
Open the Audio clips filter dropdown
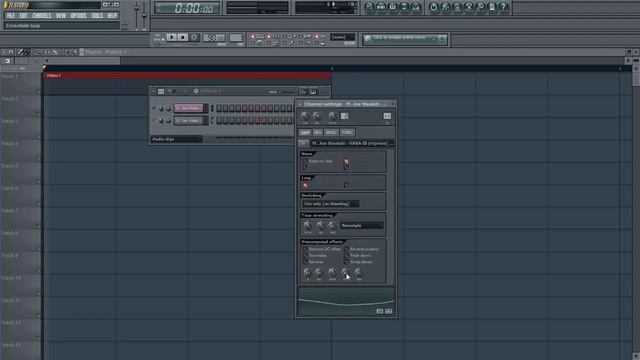(176, 139)
